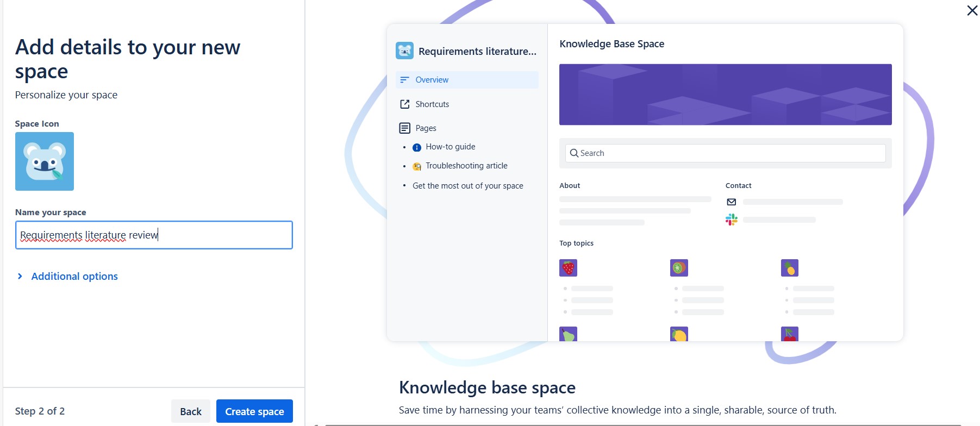Go Back to previous step

pos(191,411)
